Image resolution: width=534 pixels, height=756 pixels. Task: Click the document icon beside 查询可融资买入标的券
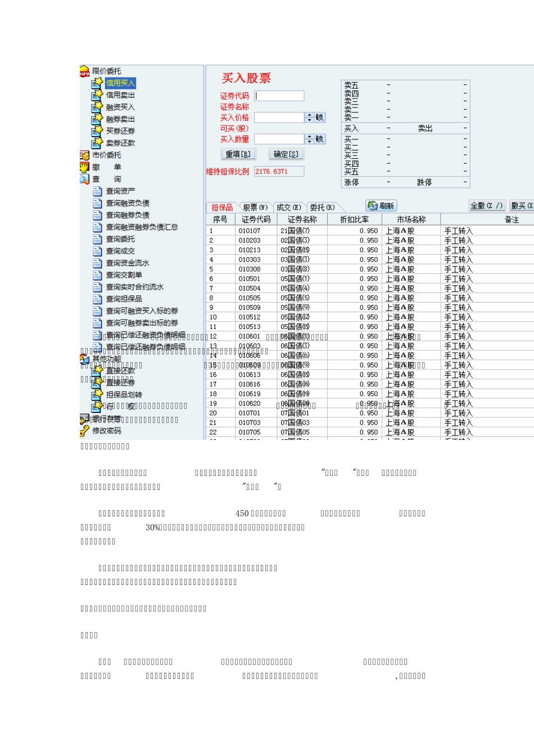[x=97, y=310]
